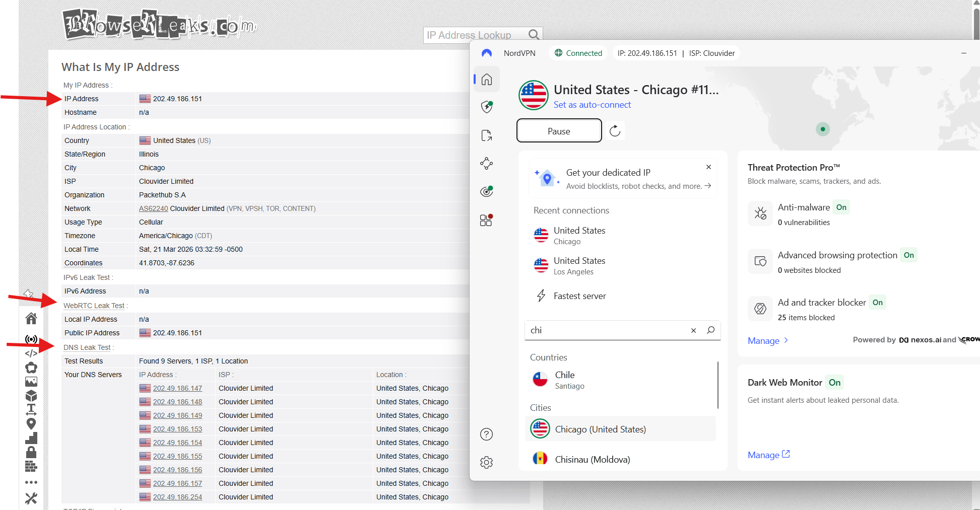Click the reconnect refresh icon beside Pause
Viewport: 980px width, 510px height.
[x=615, y=131]
